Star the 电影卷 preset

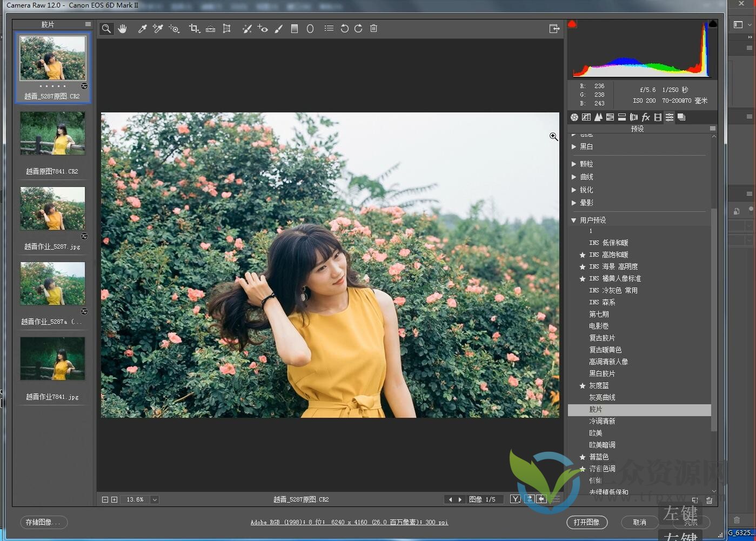pyautogui.click(x=582, y=326)
